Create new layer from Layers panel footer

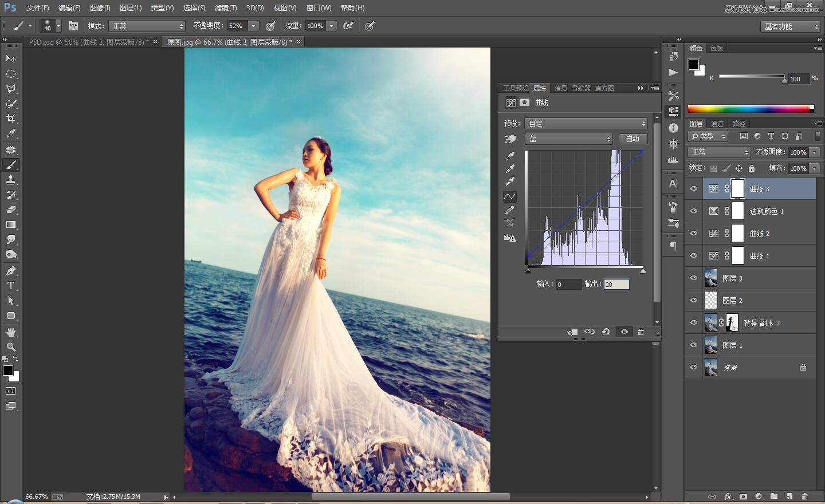pyautogui.click(x=789, y=497)
